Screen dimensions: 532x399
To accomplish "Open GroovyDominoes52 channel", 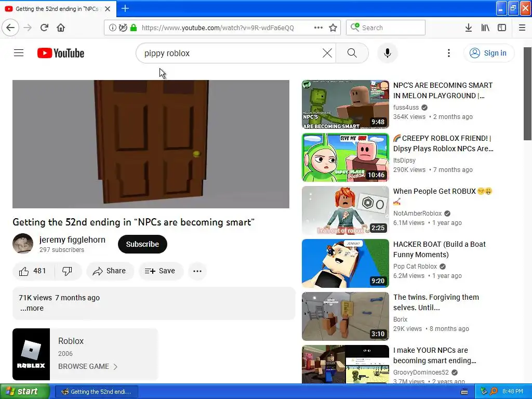I will pyautogui.click(x=421, y=372).
